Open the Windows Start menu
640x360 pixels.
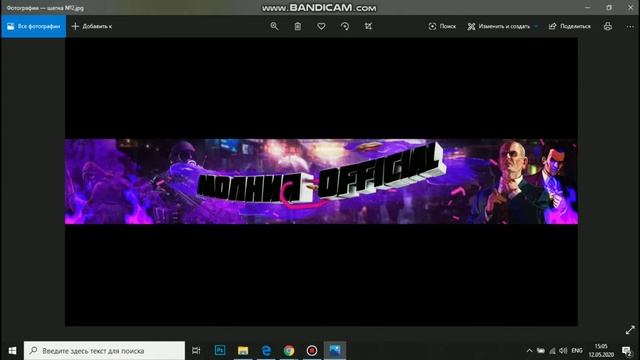pos(12,351)
